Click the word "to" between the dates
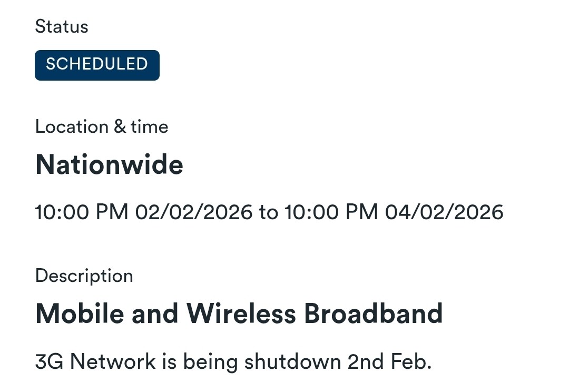The image size is (569, 392). click(268, 212)
